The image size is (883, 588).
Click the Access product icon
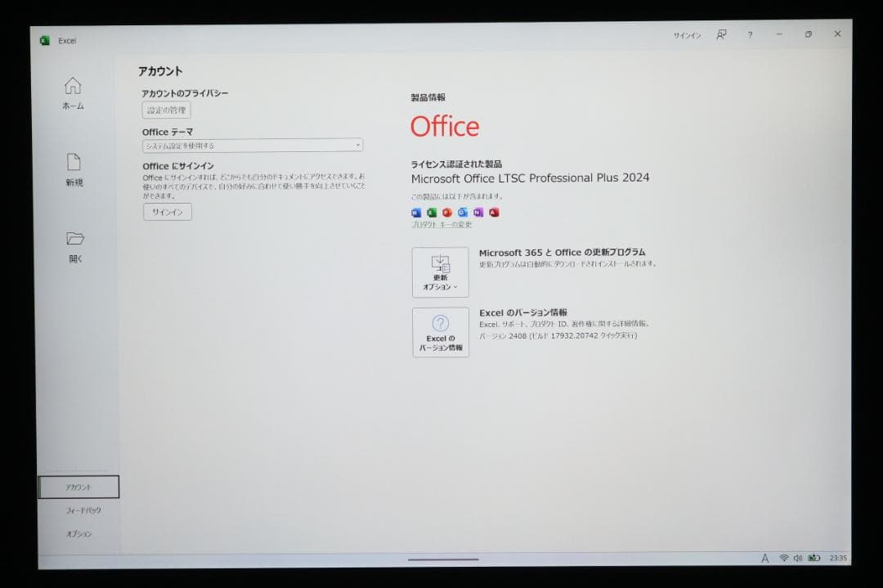[x=494, y=213]
